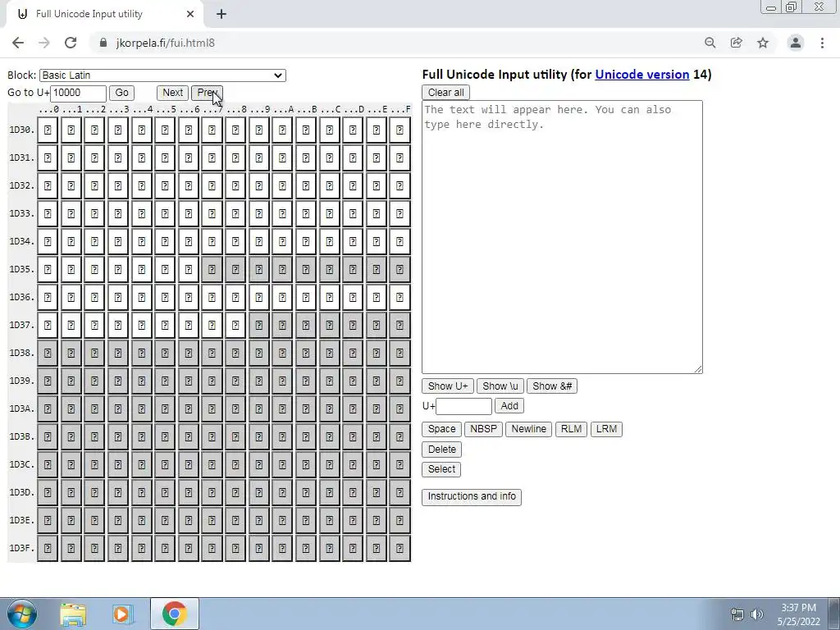
Task: Click the Chrome icon in the taskbar
Action: 174,614
